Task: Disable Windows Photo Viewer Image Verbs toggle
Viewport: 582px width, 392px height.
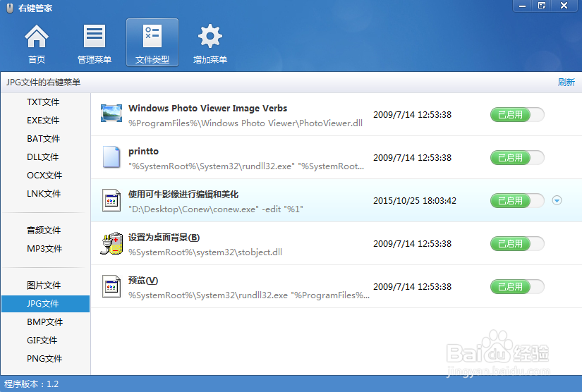Action: point(517,115)
